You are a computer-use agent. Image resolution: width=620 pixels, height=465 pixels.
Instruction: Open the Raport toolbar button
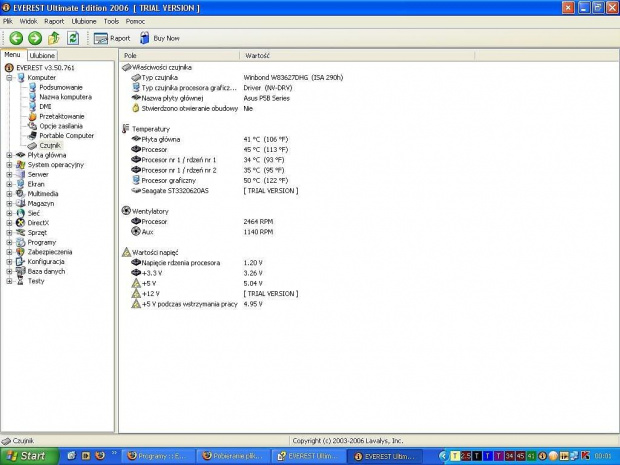coord(112,38)
